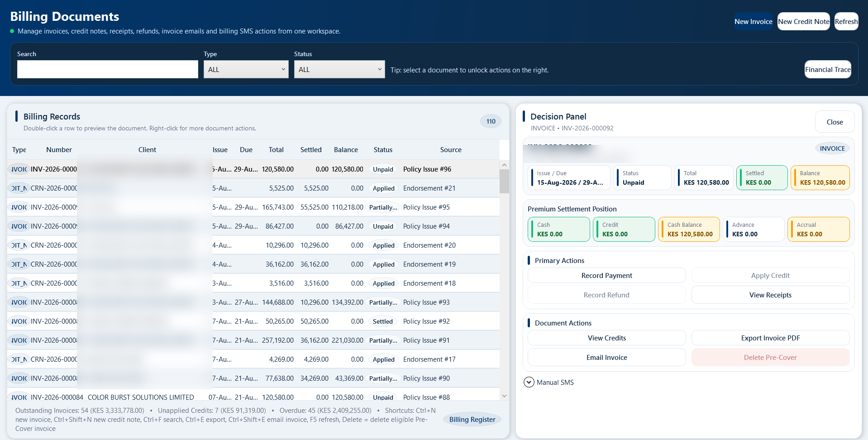
Task: Select the Endorsement #18 row
Action: click(x=253, y=283)
